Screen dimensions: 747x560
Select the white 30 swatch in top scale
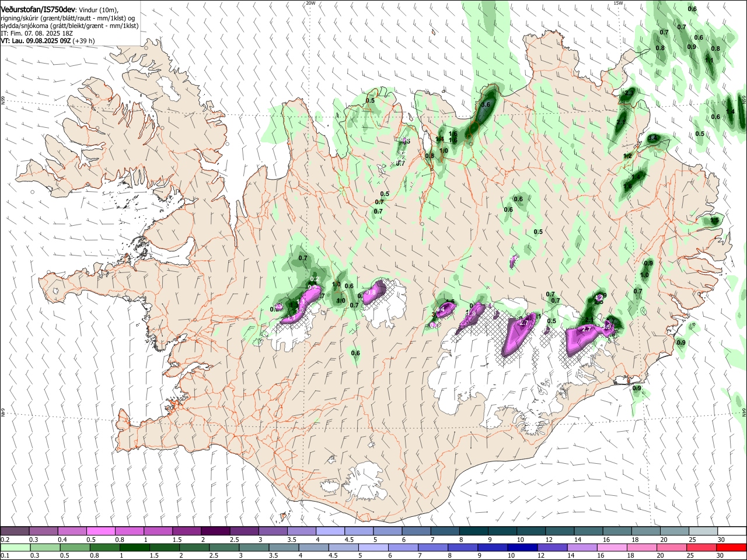(x=732, y=531)
